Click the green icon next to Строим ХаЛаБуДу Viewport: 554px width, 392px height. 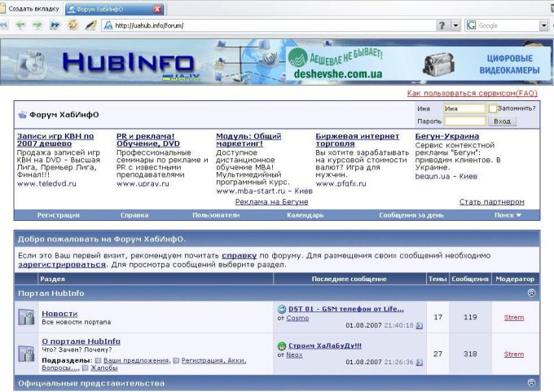click(x=282, y=346)
